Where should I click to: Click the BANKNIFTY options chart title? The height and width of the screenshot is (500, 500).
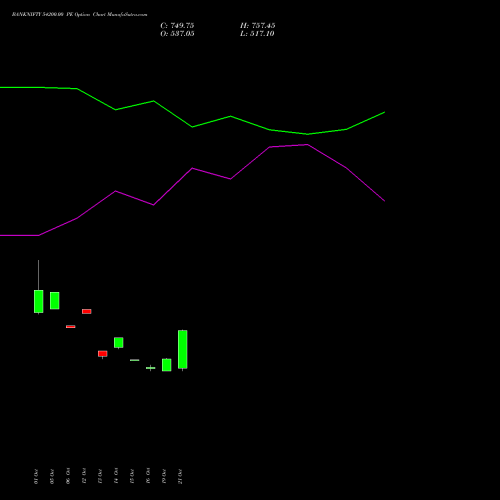tap(79, 15)
